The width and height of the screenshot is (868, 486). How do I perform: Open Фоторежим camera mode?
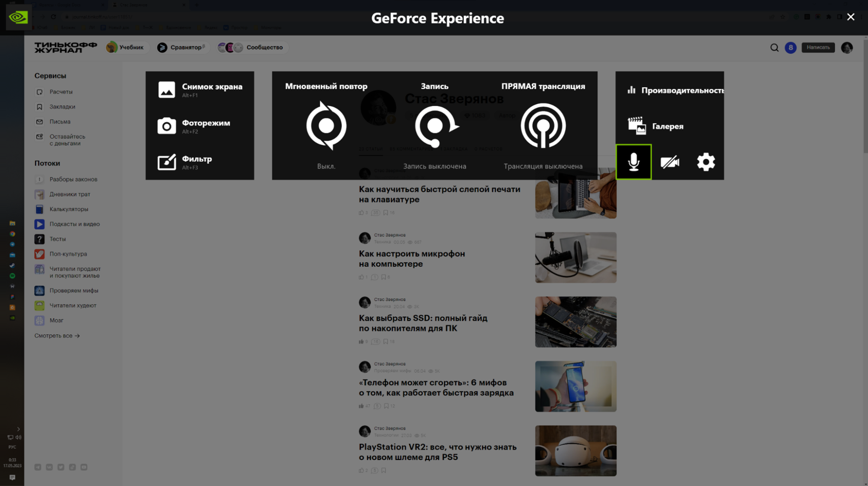(194, 126)
